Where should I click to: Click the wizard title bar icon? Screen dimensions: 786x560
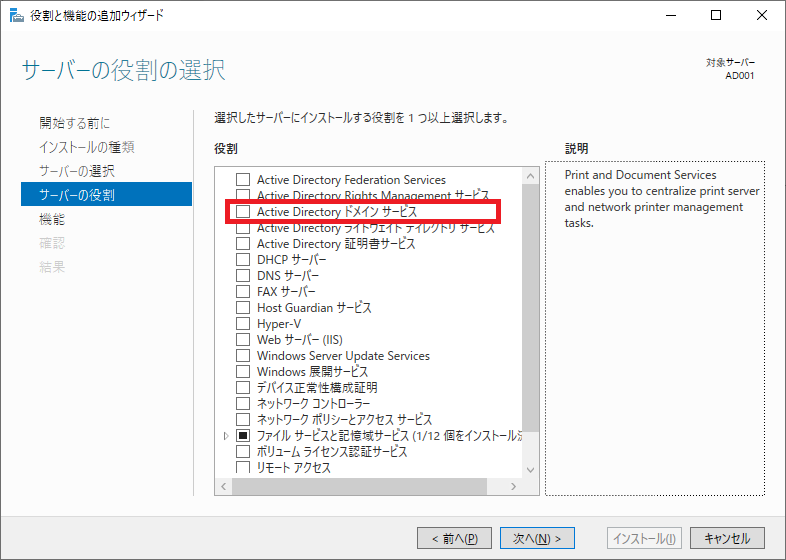tap(17, 16)
